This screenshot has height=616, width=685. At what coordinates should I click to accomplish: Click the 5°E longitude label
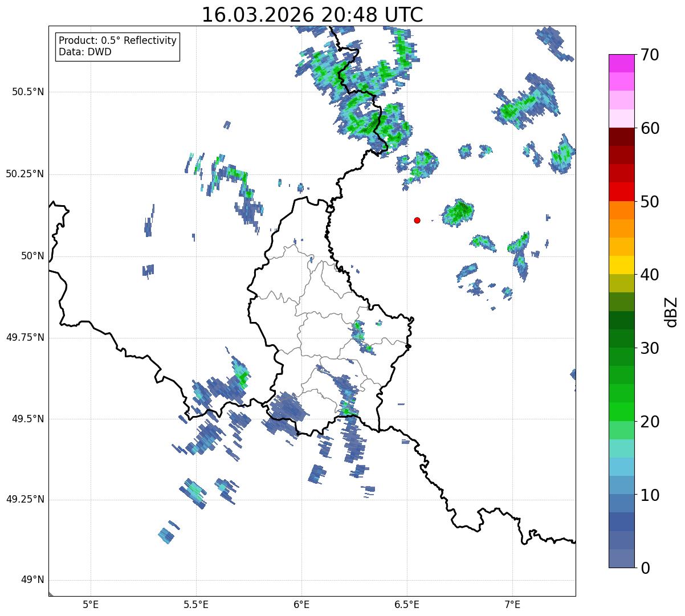tap(91, 605)
